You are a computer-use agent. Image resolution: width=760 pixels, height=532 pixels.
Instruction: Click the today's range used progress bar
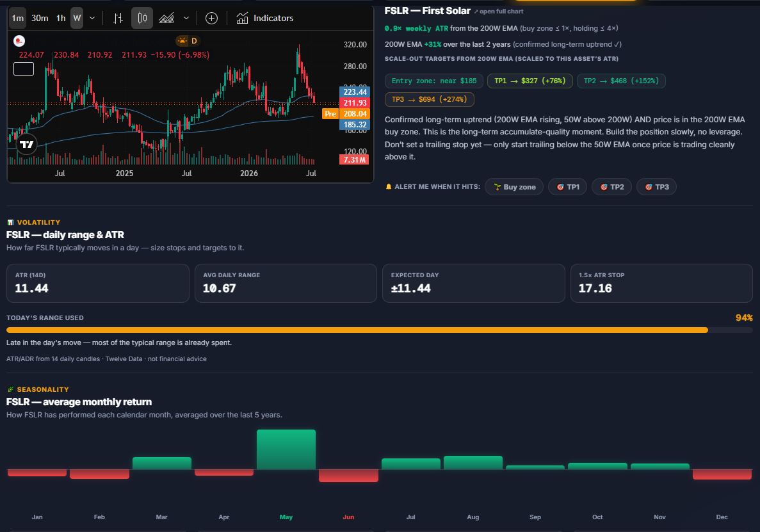click(380, 330)
